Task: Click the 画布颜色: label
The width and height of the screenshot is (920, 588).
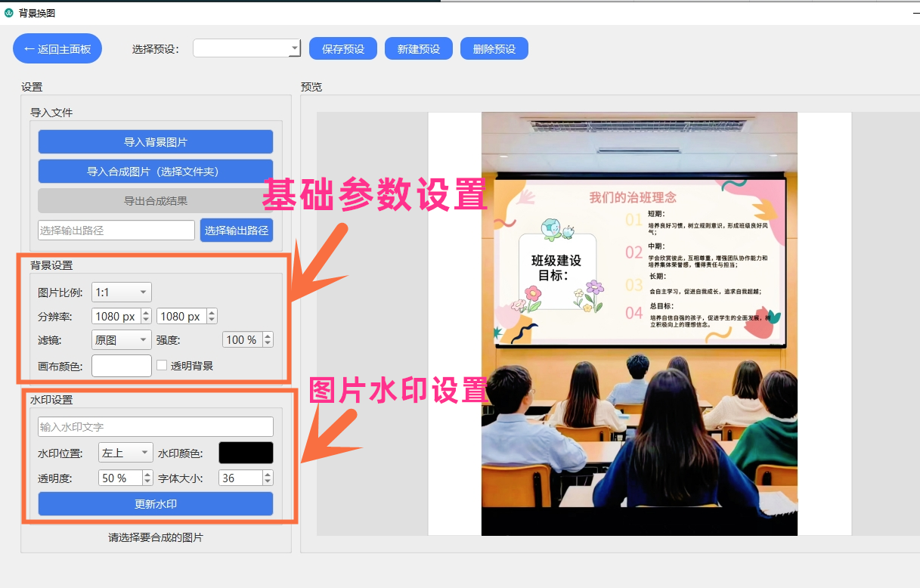Action: [x=60, y=366]
